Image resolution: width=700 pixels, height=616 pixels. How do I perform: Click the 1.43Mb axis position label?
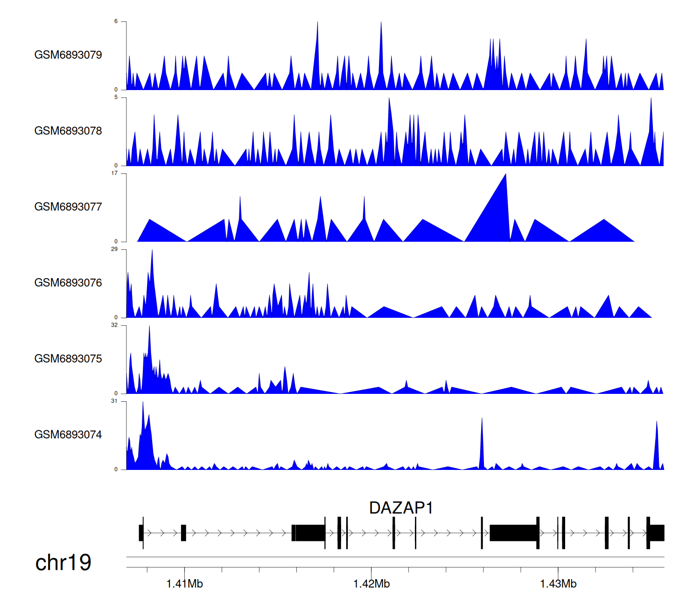pyautogui.click(x=558, y=584)
